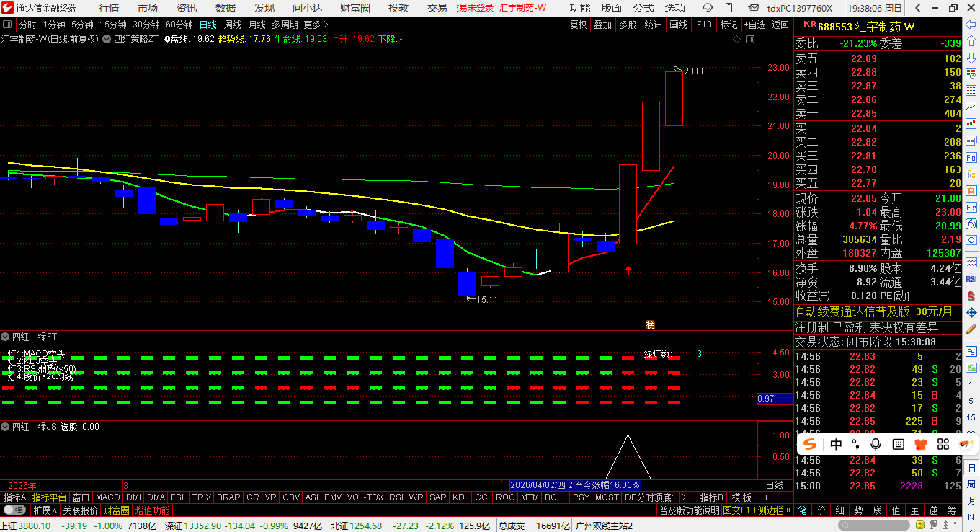Click the Sogou S input method icon

811,444
